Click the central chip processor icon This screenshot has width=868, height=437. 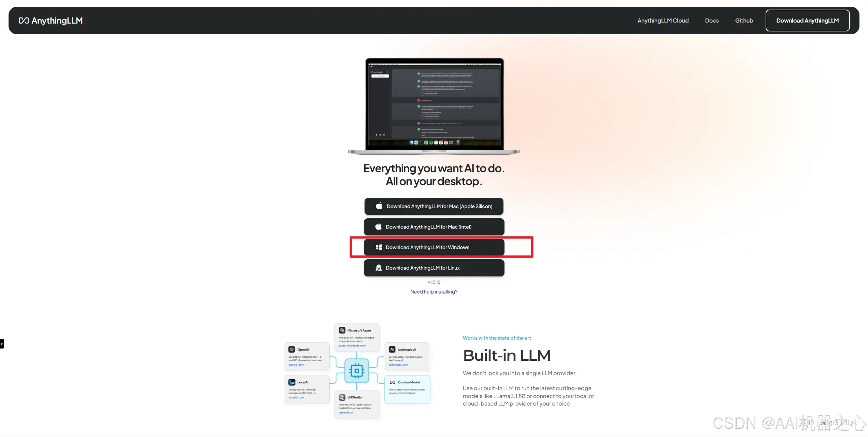357,371
